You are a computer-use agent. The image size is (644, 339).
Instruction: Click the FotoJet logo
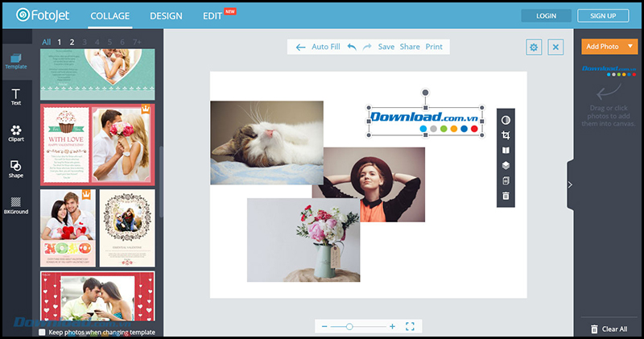tap(43, 15)
